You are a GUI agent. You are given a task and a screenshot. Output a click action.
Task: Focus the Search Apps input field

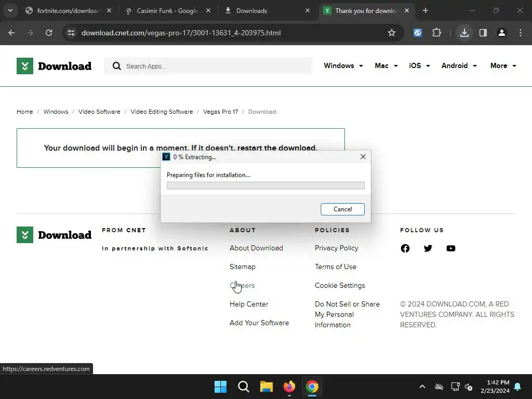coord(208,66)
